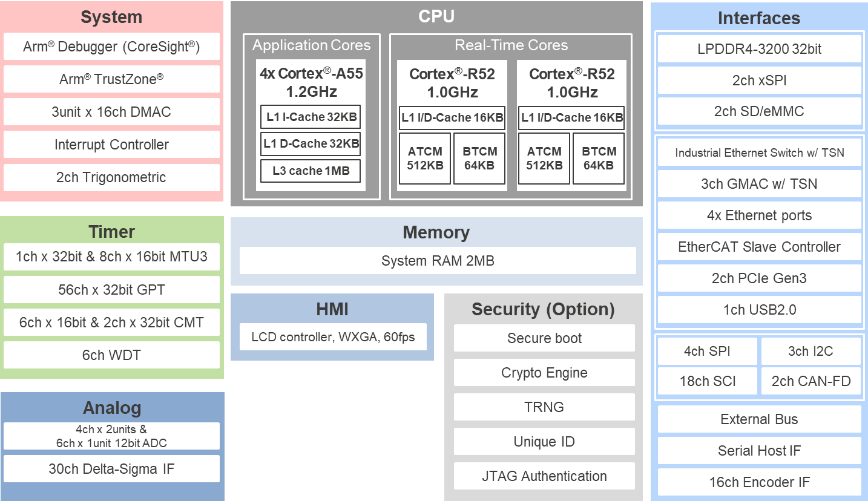Select the LCD controller, WXGA, 60fps box
The height and width of the screenshot is (501, 868).
click(x=333, y=337)
